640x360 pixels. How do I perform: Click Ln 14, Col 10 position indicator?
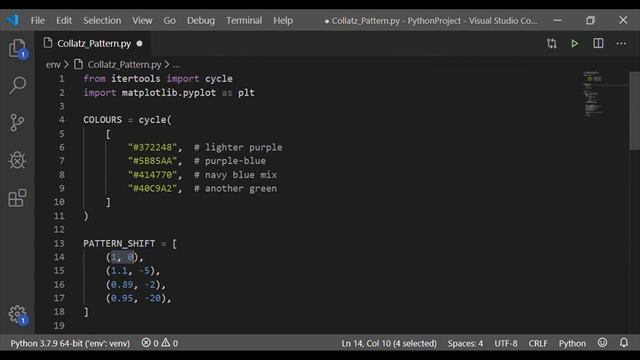(389, 343)
